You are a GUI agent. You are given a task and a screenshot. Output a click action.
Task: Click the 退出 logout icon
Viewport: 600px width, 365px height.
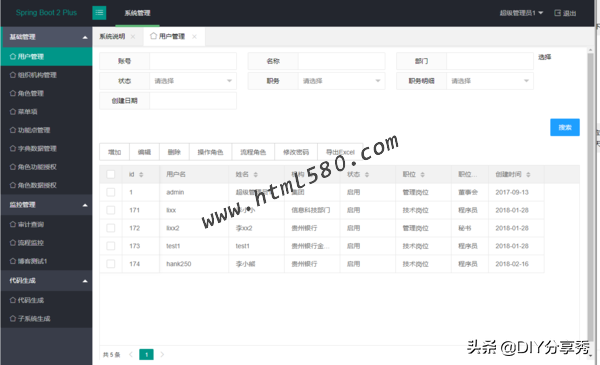pos(558,13)
